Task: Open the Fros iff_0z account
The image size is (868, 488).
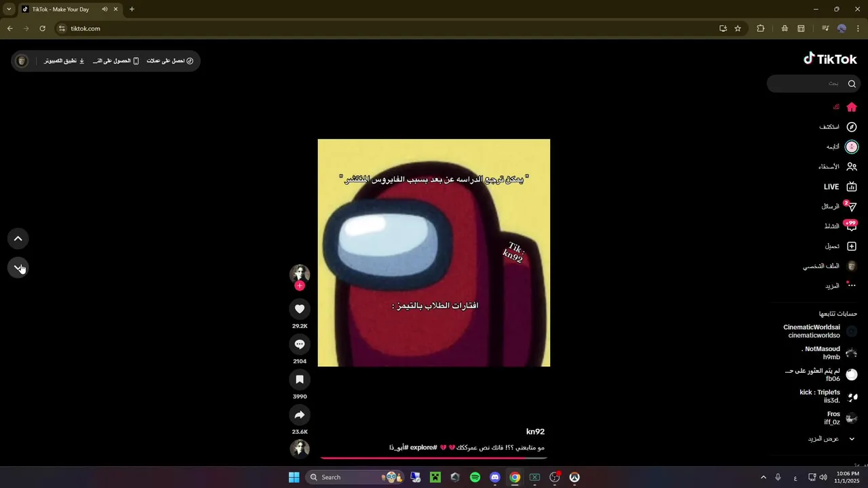Action: click(x=841, y=418)
